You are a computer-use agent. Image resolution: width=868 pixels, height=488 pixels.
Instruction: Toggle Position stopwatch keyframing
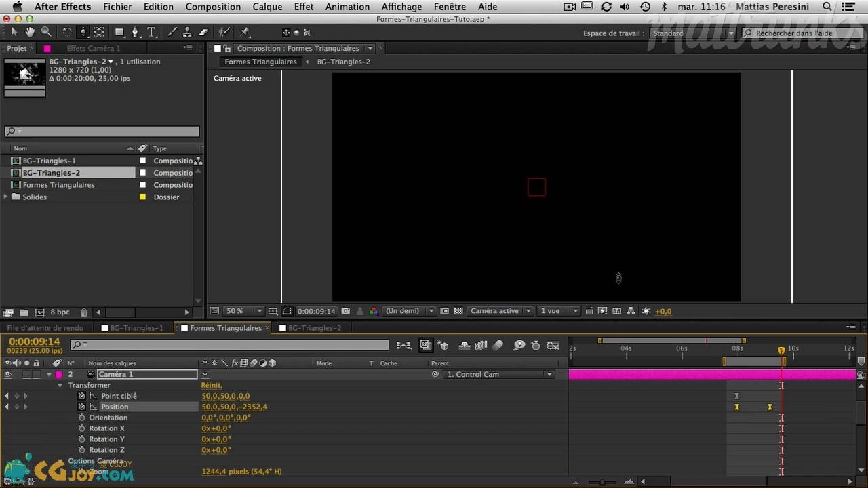(82, 407)
